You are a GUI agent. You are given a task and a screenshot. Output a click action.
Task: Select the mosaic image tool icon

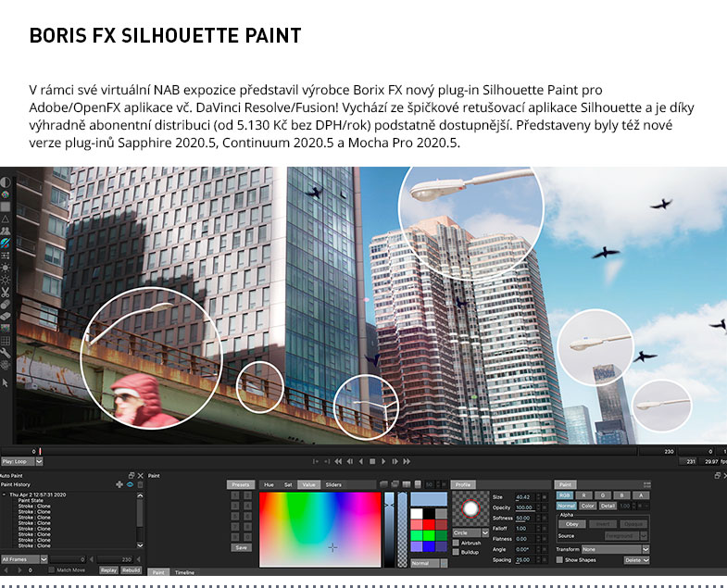pyautogui.click(x=6, y=329)
